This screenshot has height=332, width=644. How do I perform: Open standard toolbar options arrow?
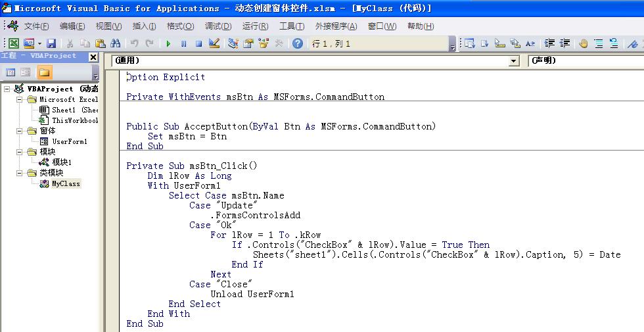click(452, 44)
